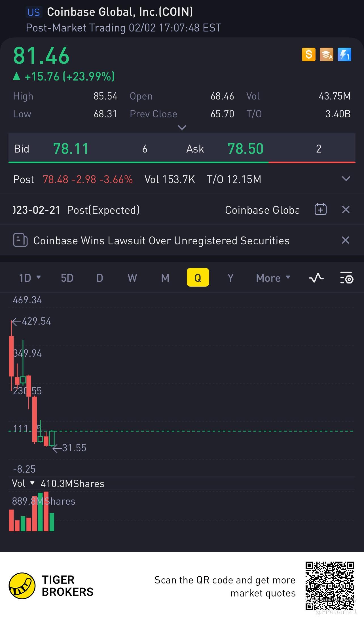This screenshot has width=364, height=620.
Task: Switch chart to 5D view
Action: pyautogui.click(x=67, y=278)
